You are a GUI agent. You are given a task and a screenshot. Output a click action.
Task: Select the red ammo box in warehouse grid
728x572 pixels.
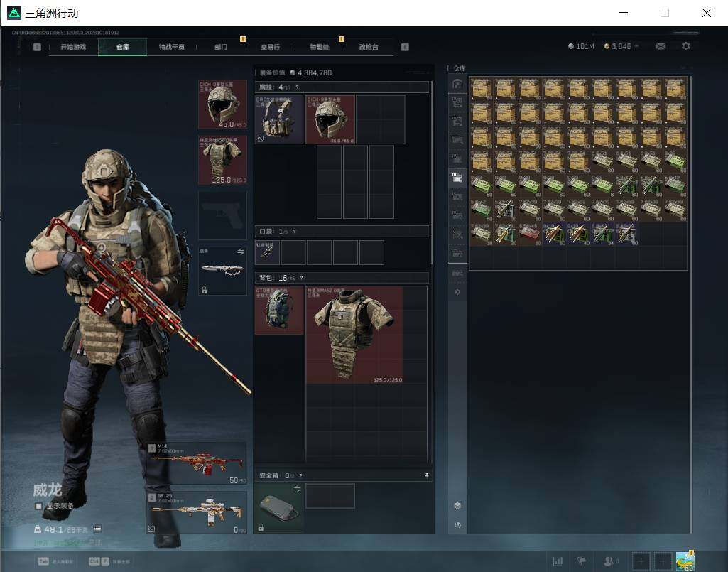pyautogui.click(x=529, y=234)
